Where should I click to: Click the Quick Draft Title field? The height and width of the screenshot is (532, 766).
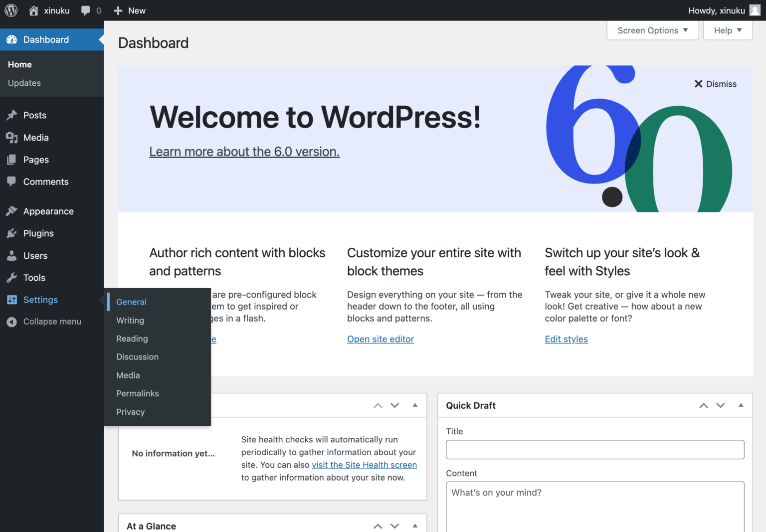tap(594, 449)
